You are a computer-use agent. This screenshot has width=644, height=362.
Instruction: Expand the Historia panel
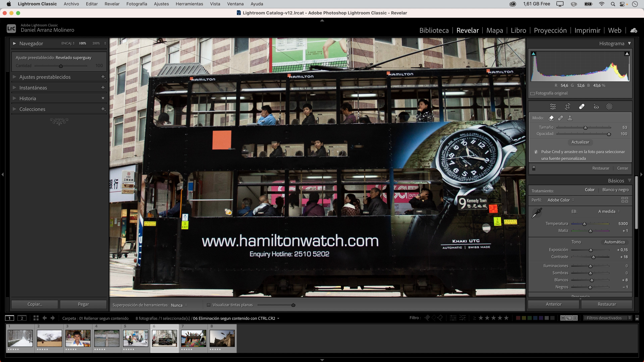tap(14, 98)
